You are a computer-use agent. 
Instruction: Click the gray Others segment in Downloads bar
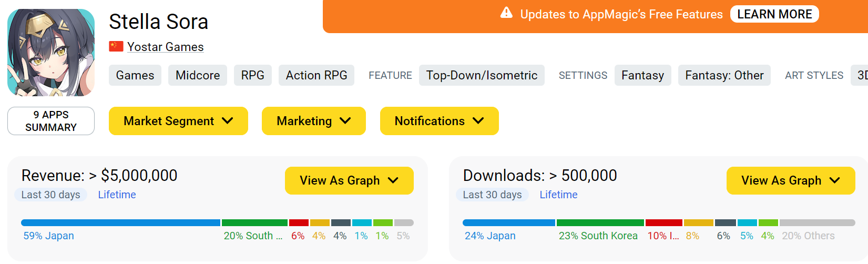click(818, 223)
